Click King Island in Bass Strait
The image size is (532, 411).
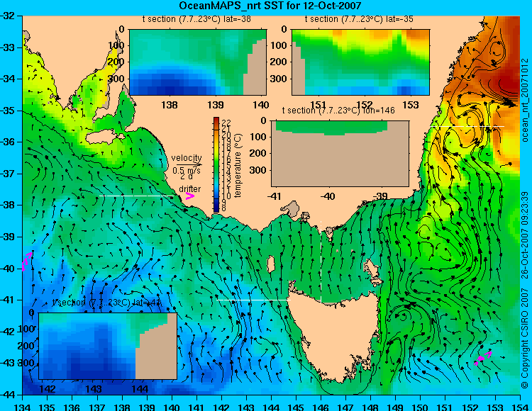[271, 264]
